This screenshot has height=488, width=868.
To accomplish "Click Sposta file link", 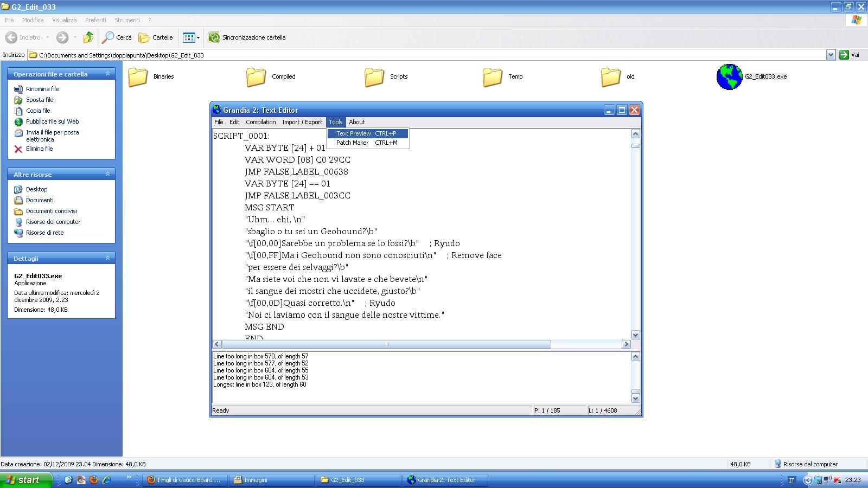I will (40, 100).
